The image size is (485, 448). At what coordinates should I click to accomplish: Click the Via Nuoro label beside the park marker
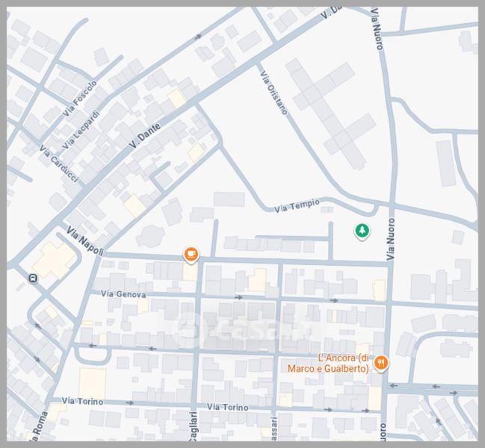[x=390, y=240]
